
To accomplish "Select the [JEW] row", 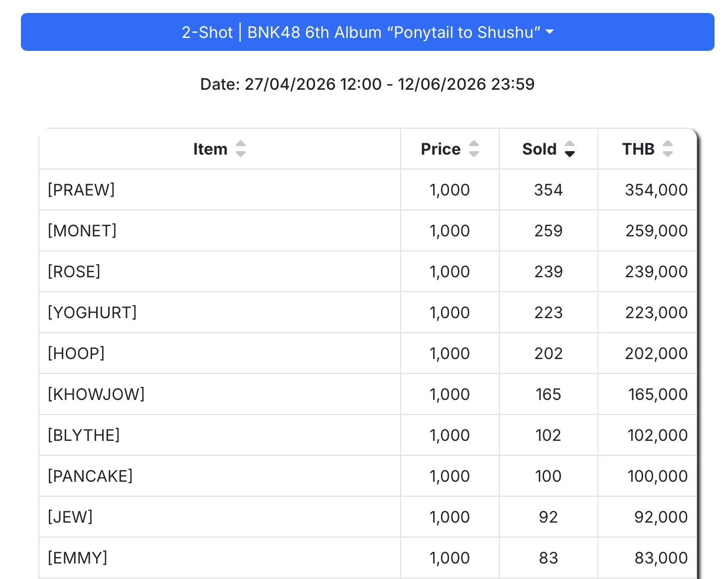I will (x=70, y=517).
